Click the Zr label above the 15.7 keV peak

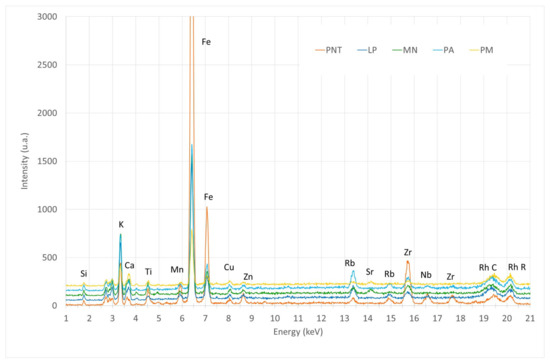coord(408,252)
